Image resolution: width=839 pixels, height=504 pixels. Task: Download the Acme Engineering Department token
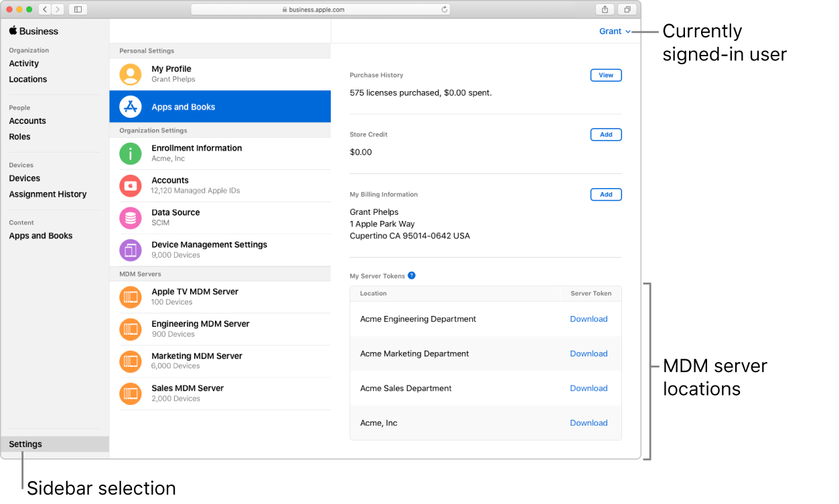[x=589, y=319]
